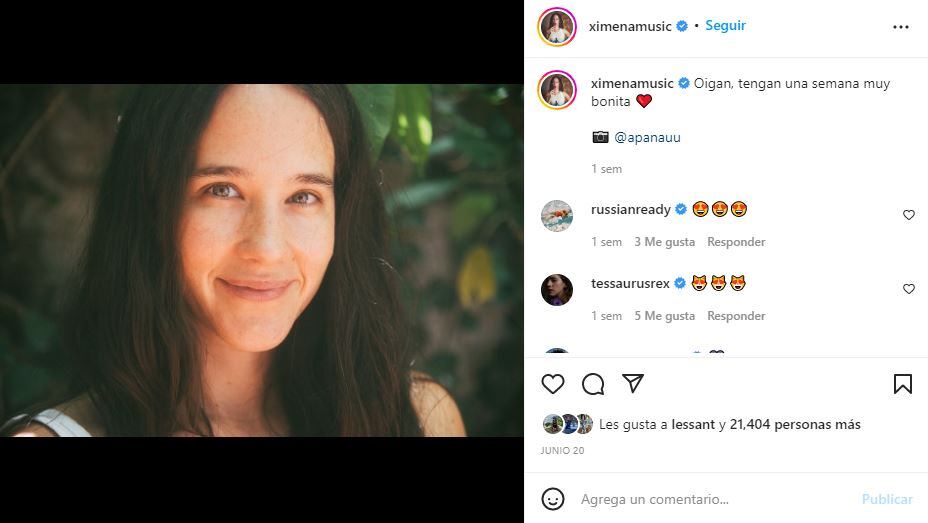This screenshot has height=523, width=928.
Task: Open tessaurusrex's avatar
Action: [557, 289]
